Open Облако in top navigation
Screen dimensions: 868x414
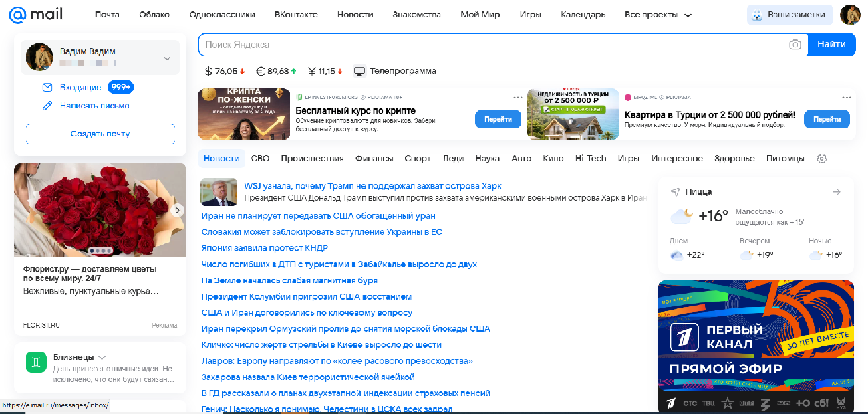point(154,15)
